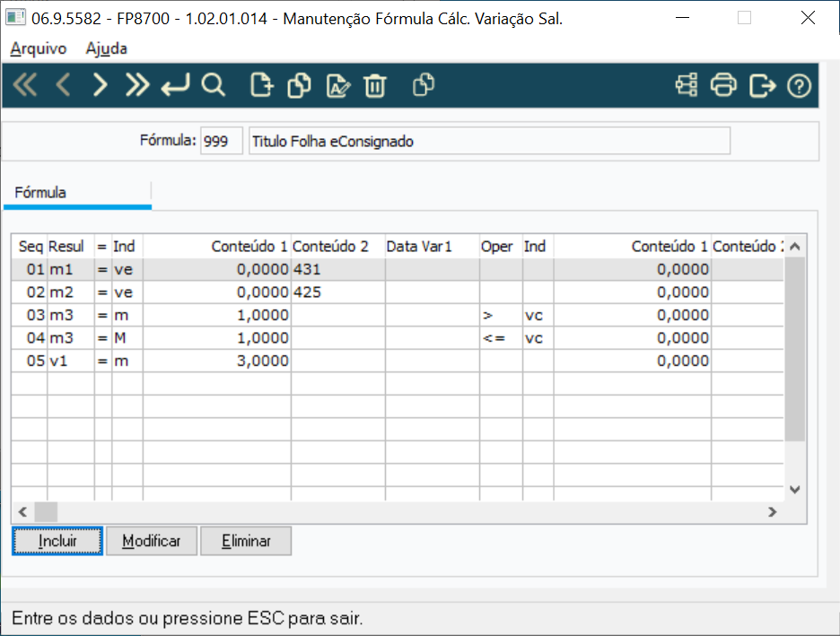The image size is (840, 636).
Task: Go to first record with double-left arrow
Action: pos(25,85)
